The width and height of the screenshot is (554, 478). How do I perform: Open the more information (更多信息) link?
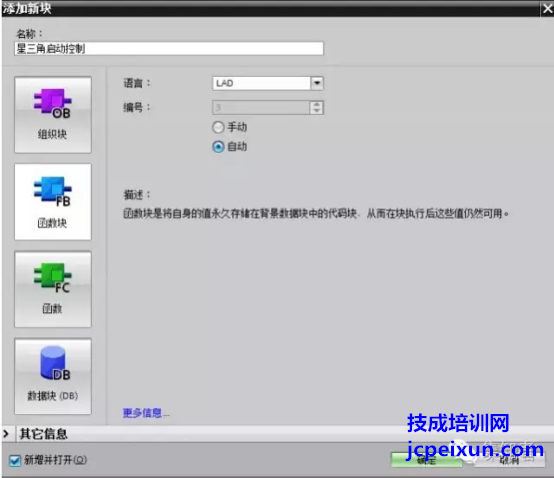(146, 413)
